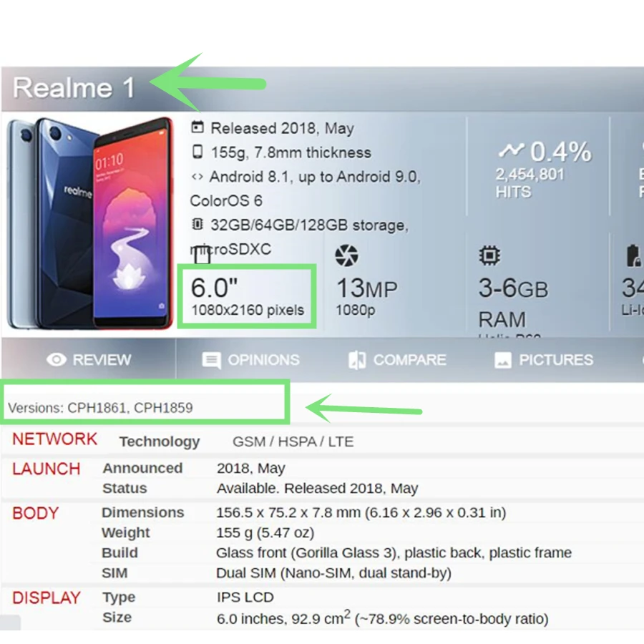Click the battery icon at right edge
The image size is (644, 644).
(x=633, y=255)
